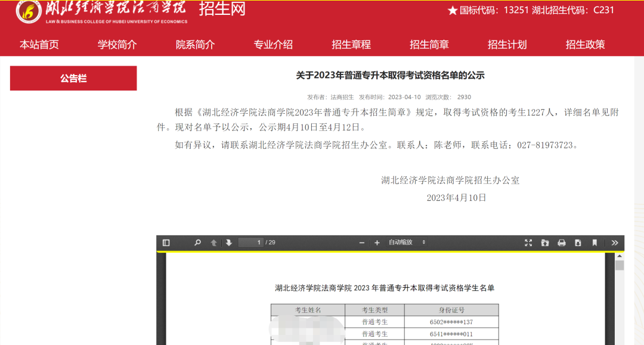Visit the 专业介绍 page
Viewport: 644px width, 345px height.
pyautogui.click(x=272, y=44)
